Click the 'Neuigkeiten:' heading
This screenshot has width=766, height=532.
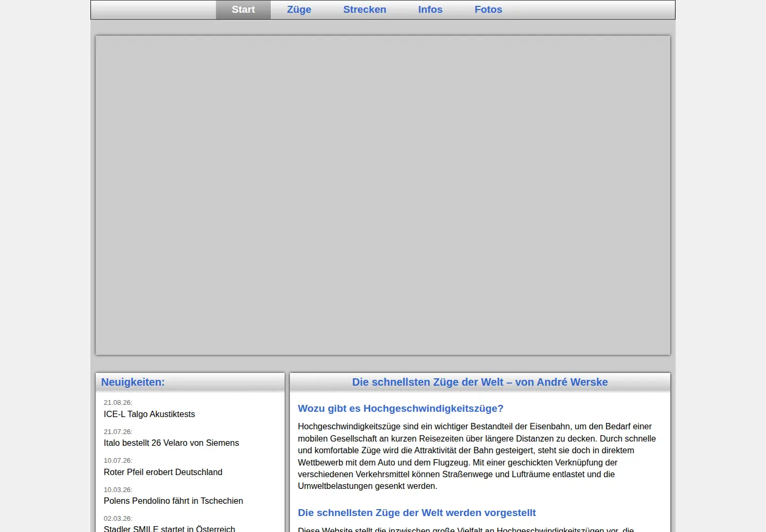coord(133,382)
